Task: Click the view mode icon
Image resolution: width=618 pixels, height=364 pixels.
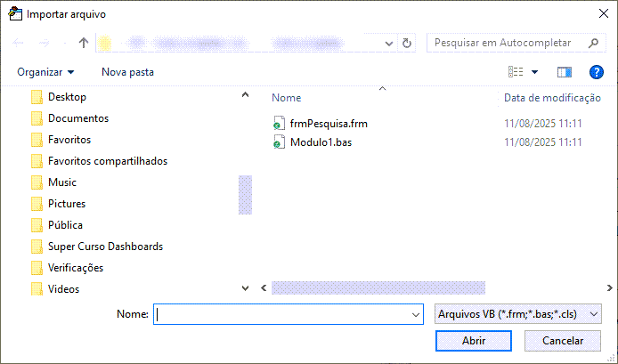Action: (516, 71)
